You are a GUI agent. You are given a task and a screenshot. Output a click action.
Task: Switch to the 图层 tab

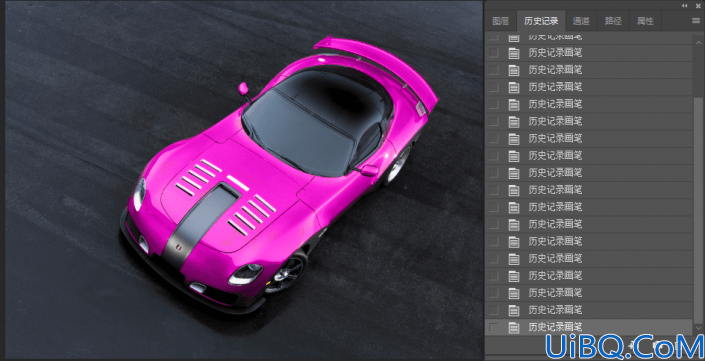click(500, 21)
